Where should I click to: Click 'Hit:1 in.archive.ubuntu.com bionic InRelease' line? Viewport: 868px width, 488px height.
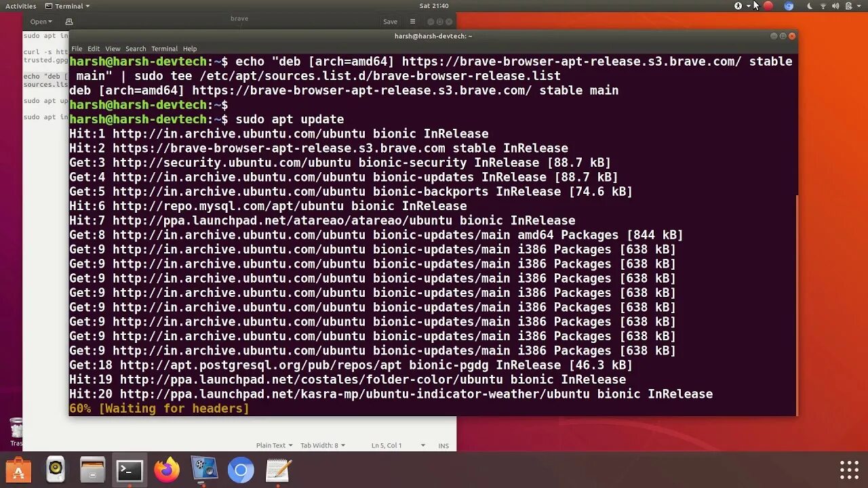(x=279, y=134)
